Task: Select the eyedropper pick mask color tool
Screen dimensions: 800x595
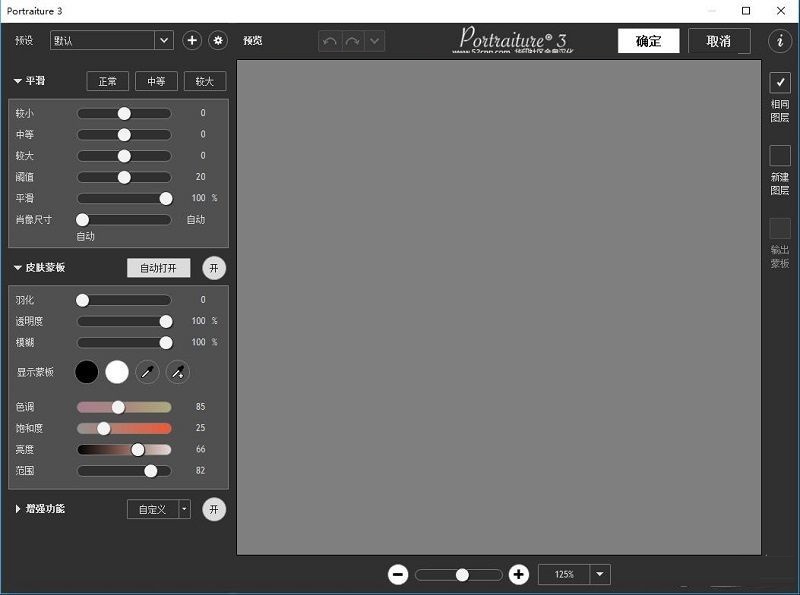Action: 148,372
